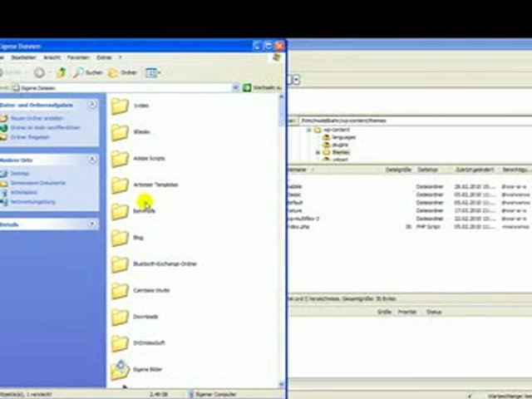Select the Blog folder icon
532x399 pixels.
point(121,238)
